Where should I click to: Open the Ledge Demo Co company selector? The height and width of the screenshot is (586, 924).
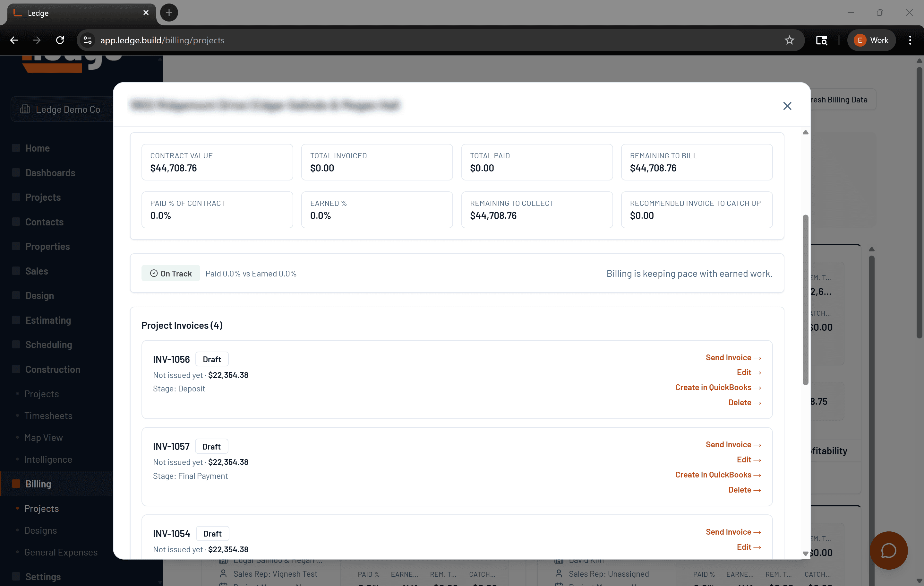click(x=62, y=109)
